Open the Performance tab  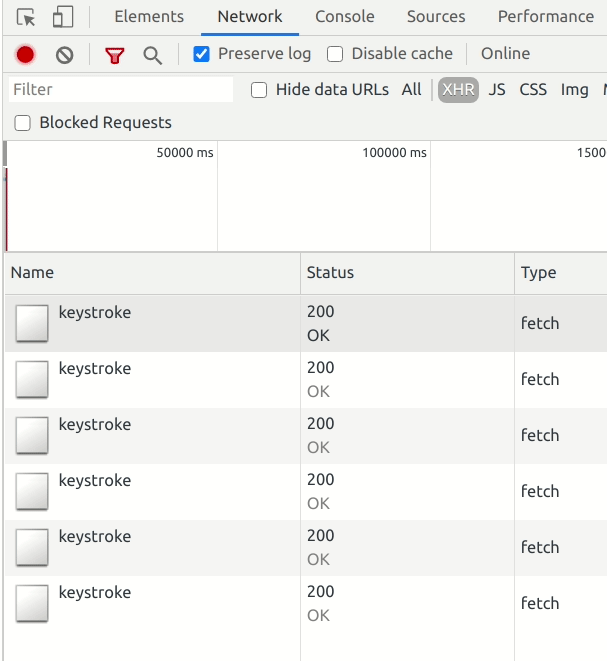[546, 16]
